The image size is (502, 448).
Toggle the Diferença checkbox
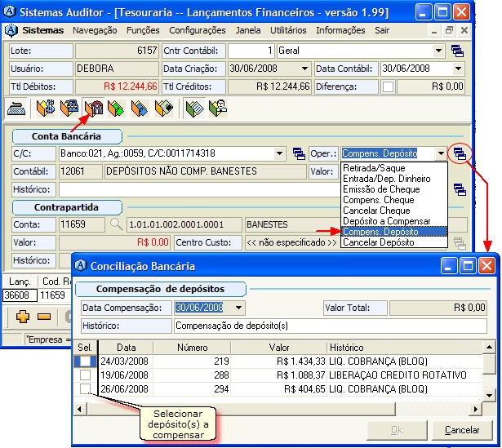click(x=388, y=86)
